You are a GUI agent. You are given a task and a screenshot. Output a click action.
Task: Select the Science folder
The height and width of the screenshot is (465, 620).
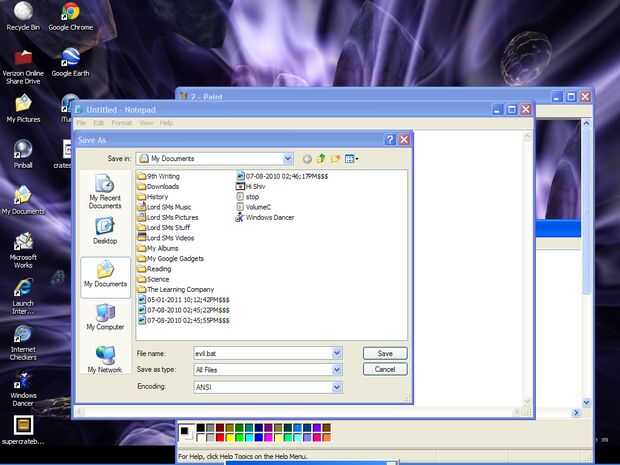[x=153, y=279]
